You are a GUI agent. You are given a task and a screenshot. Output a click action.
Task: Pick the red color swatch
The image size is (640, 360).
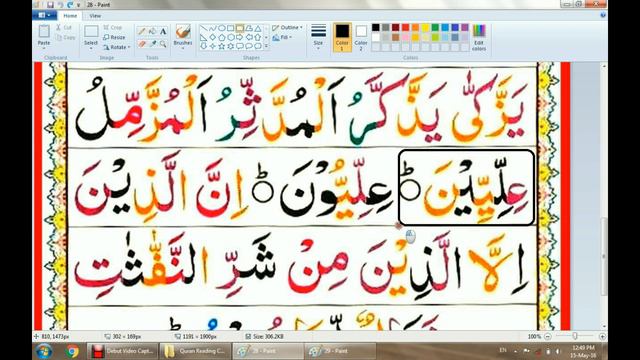(x=405, y=27)
